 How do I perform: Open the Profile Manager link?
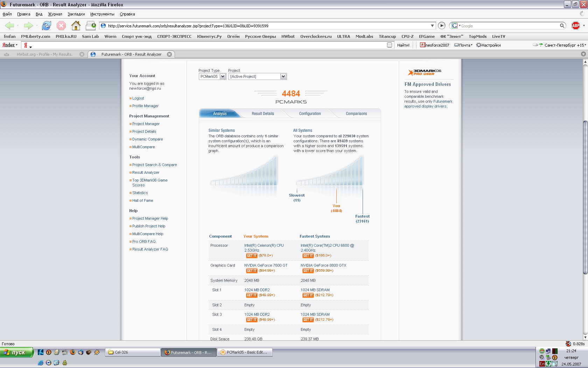tap(145, 106)
